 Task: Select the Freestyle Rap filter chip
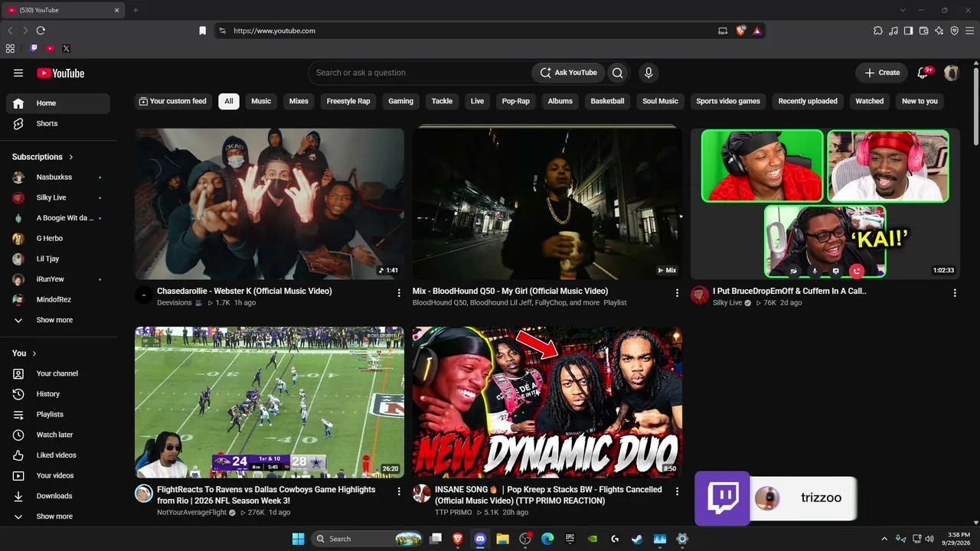(348, 101)
